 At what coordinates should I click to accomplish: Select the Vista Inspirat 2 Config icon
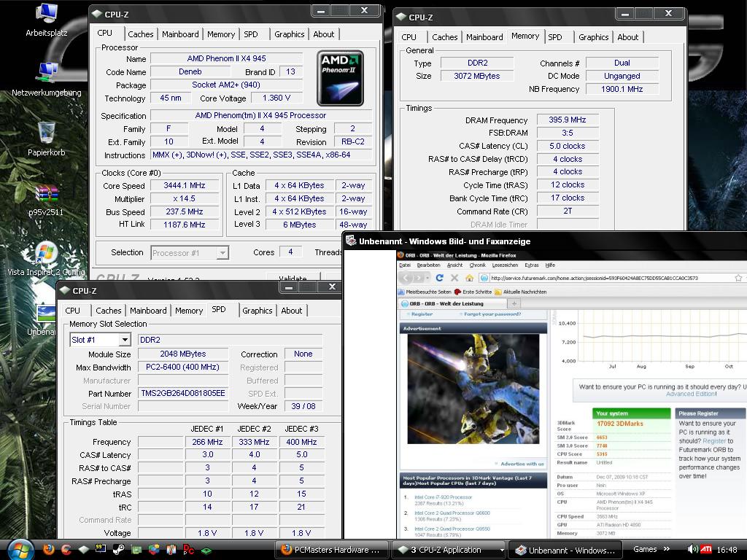pyautogui.click(x=46, y=260)
